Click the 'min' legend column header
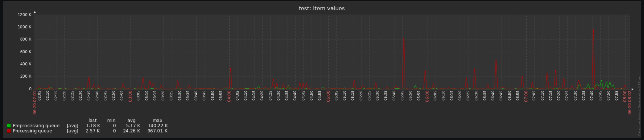The width and height of the screenshot is (644, 140). tap(111, 120)
